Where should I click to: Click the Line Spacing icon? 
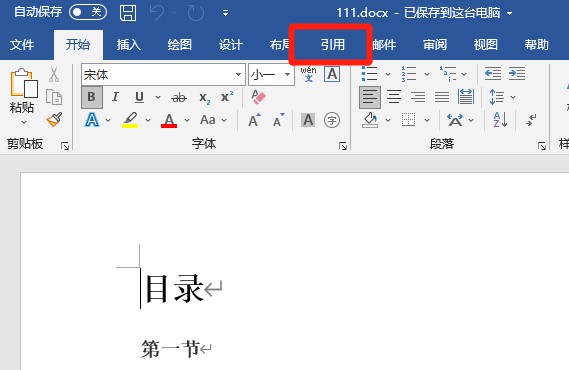coord(497,97)
